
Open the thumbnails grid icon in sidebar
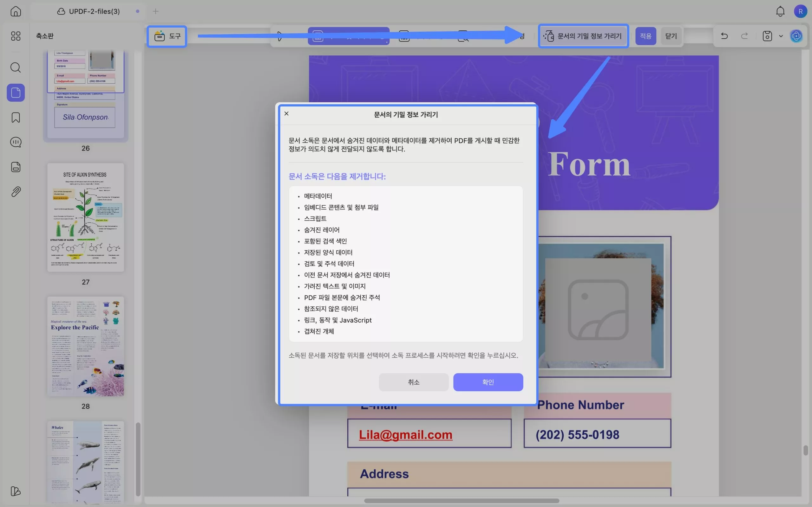16,36
